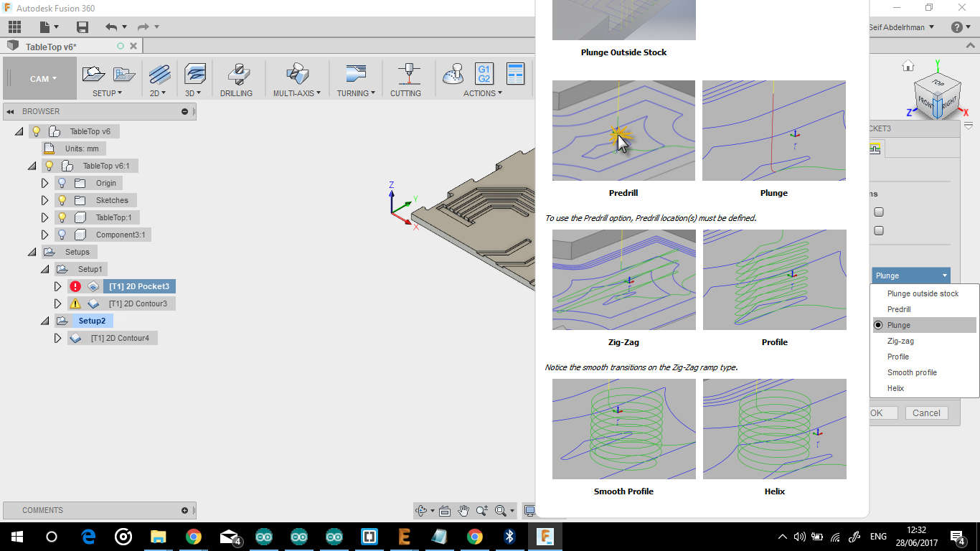The width and height of the screenshot is (980, 551).
Task: Expand the Origin tree node
Action: (x=45, y=183)
